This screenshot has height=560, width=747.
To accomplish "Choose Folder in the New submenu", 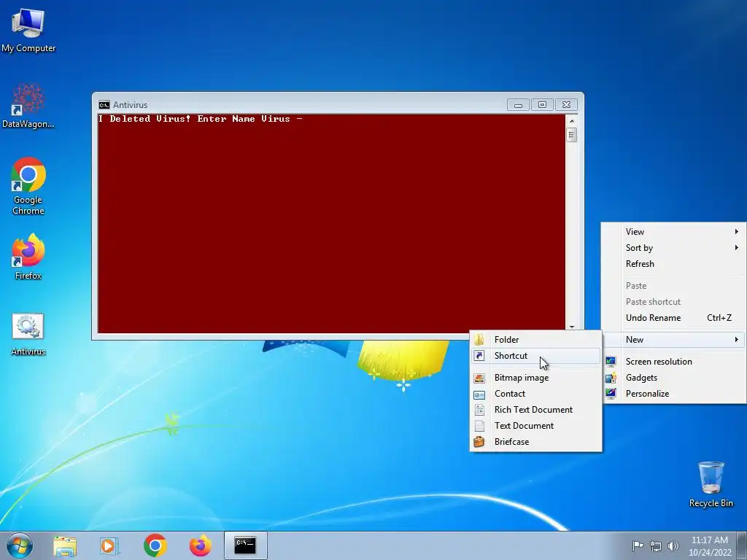I will coord(535,340).
